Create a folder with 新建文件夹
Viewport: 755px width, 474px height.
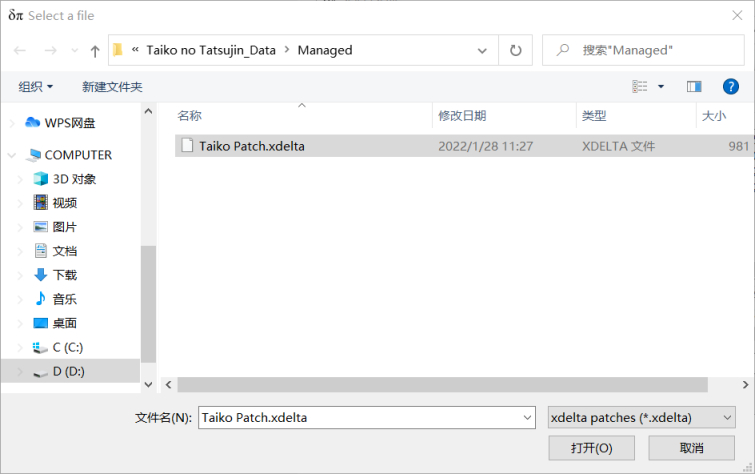(112, 87)
